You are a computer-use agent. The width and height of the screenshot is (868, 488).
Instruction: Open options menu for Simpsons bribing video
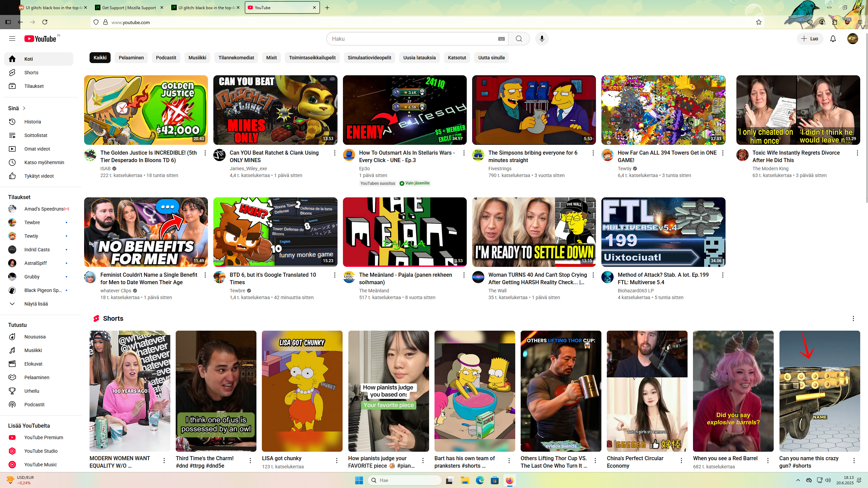pos(593,153)
